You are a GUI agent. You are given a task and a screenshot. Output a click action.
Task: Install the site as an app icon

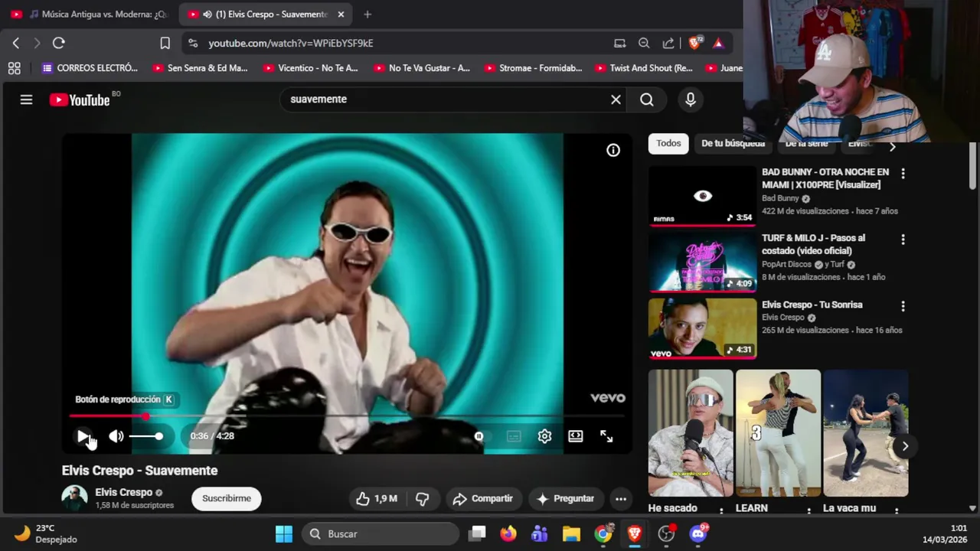pos(620,44)
